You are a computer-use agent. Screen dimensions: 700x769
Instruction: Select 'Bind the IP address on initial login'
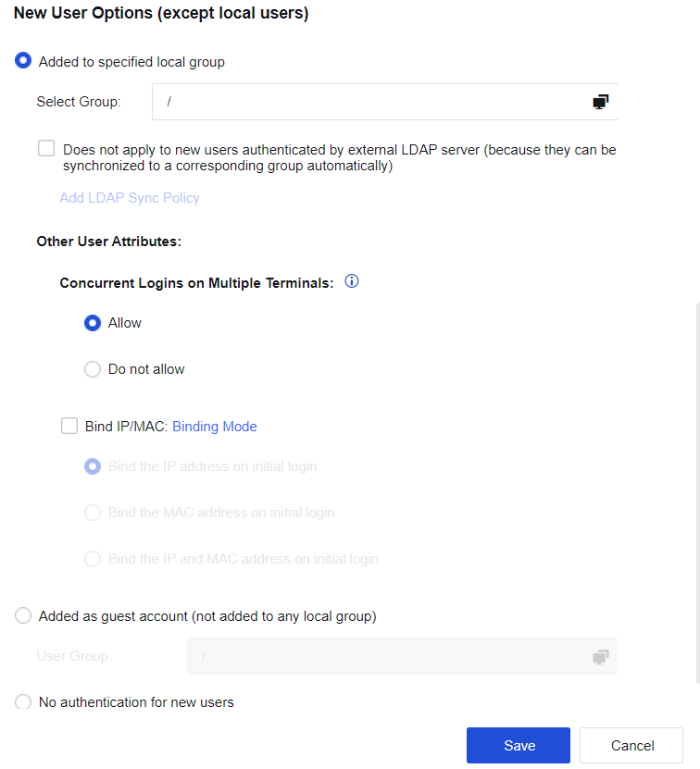pos(93,466)
